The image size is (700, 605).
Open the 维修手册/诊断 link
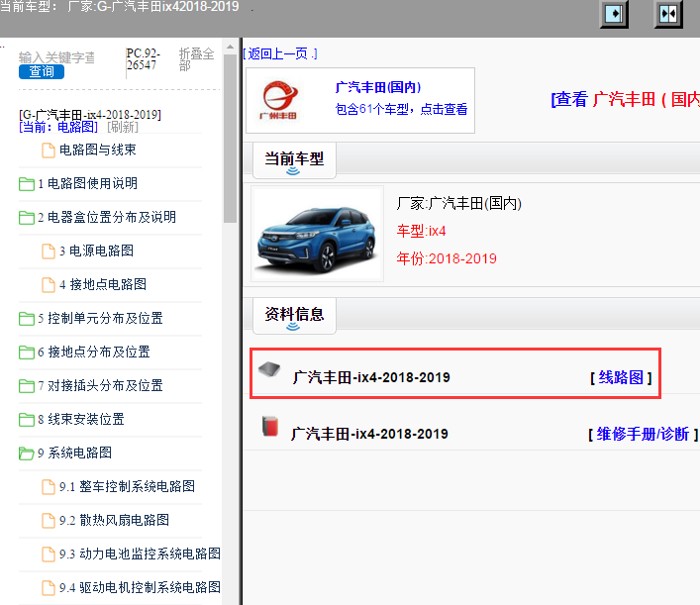tap(643, 434)
